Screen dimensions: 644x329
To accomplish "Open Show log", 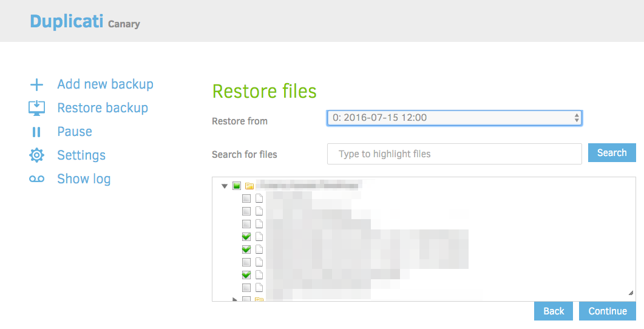I will pos(84,179).
